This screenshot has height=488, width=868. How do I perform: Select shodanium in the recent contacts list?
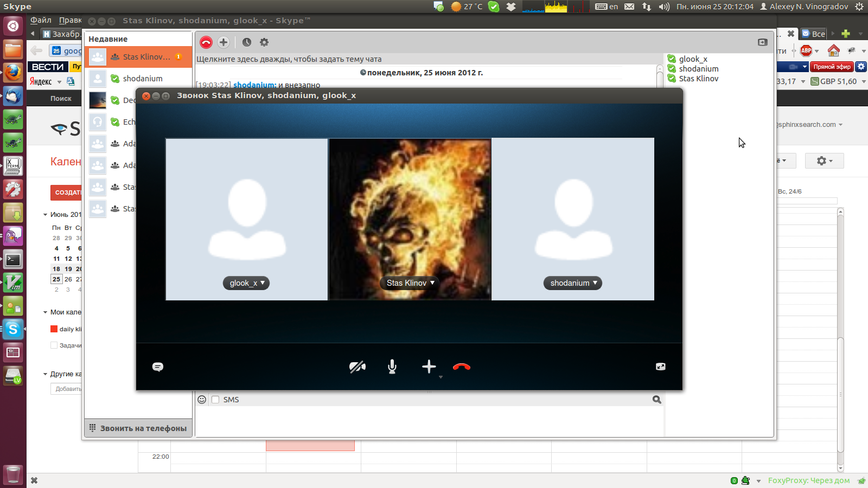tap(142, 79)
